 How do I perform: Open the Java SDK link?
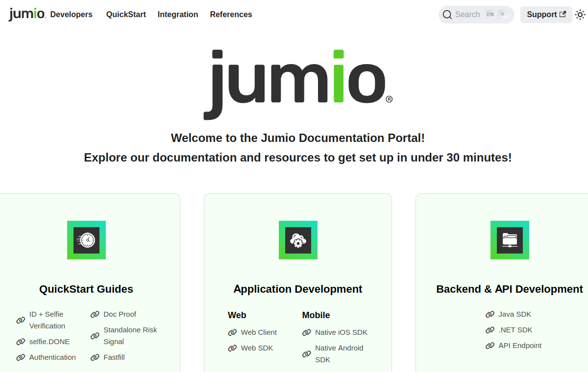point(515,314)
